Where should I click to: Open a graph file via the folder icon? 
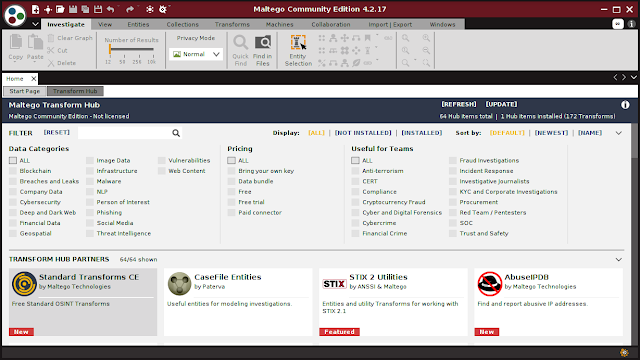(60, 9)
